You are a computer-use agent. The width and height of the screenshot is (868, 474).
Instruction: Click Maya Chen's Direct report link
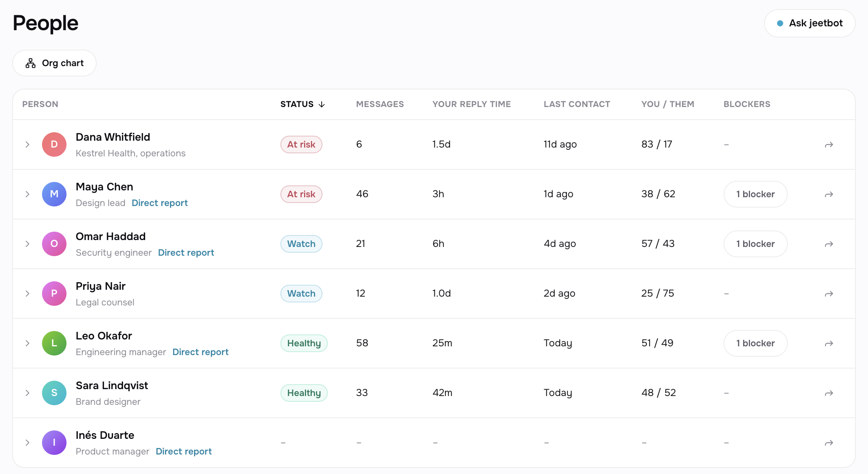point(160,203)
